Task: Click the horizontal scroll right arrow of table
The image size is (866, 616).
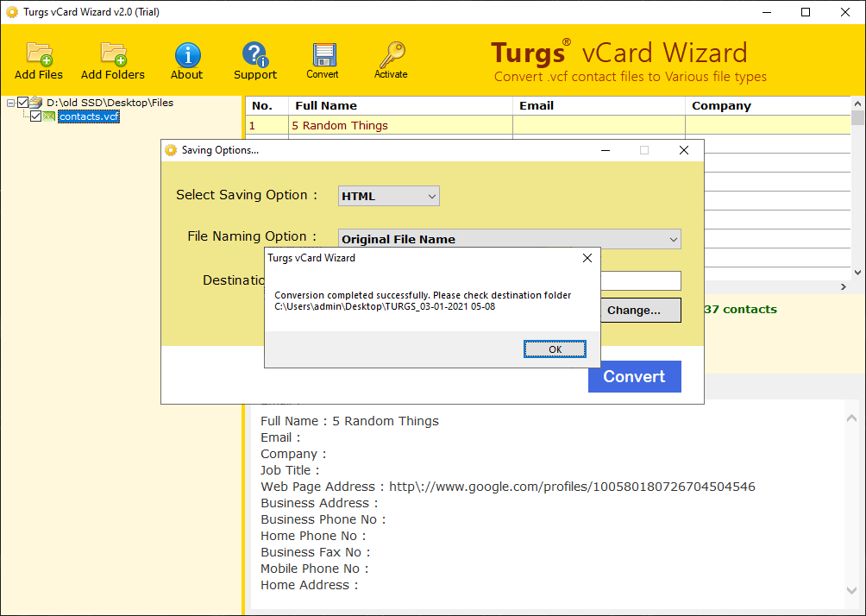Action: [844, 286]
